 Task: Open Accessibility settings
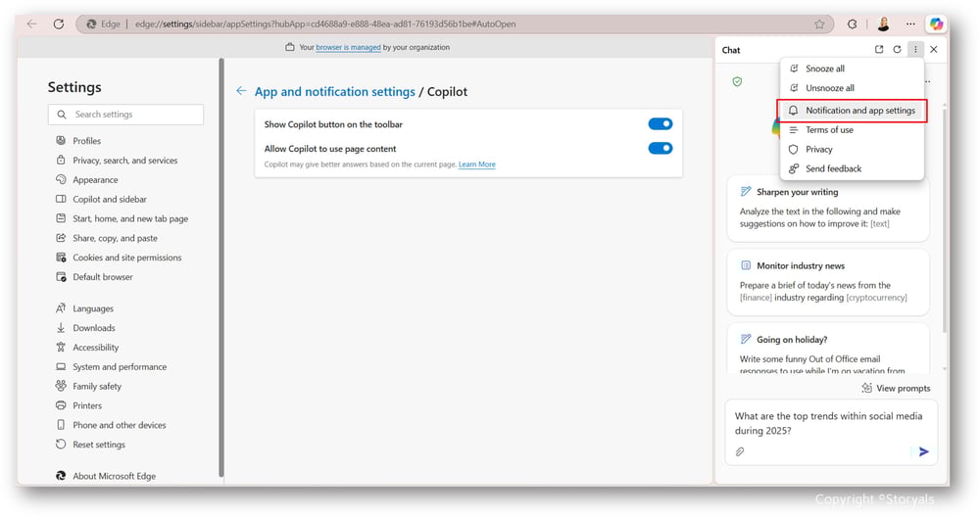pos(87,348)
